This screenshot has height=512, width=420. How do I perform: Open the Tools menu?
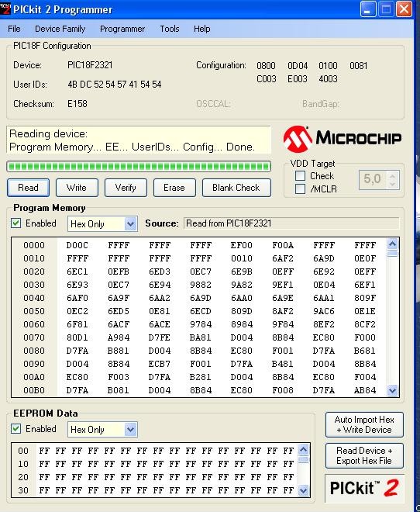tap(170, 29)
